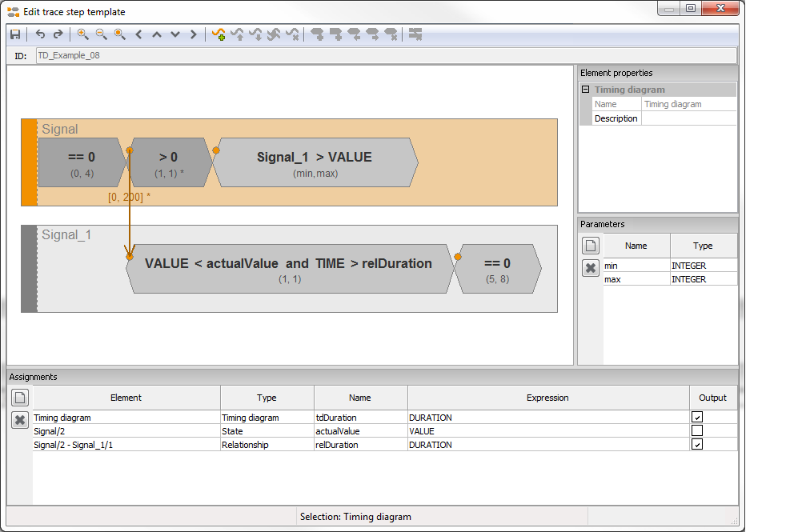
Task: Add a new parameter
Action: [591, 246]
